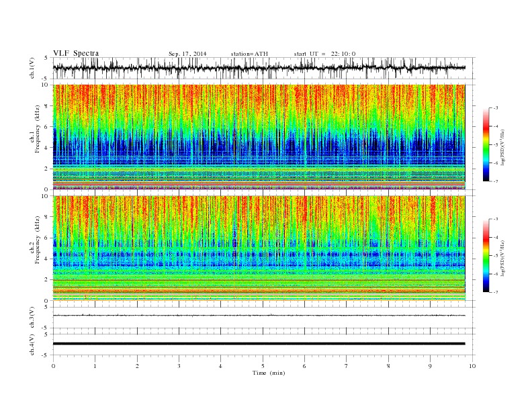Click the "-3" tick on ch.1 colorbar

tap(495, 108)
